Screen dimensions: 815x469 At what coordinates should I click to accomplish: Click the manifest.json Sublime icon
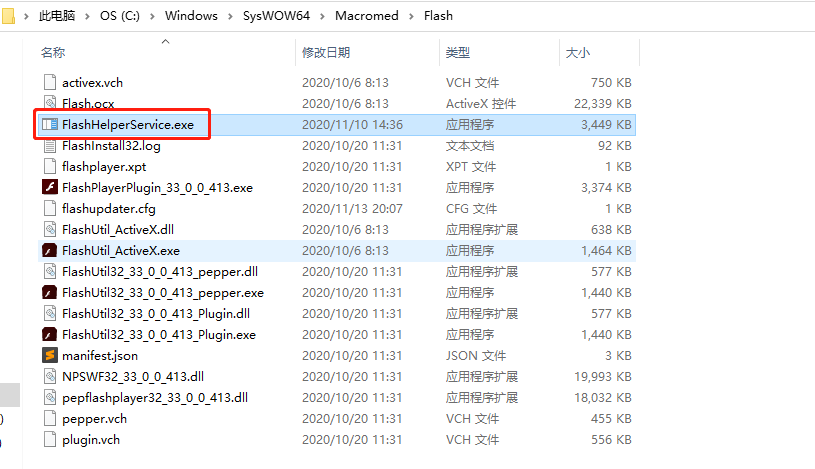coord(50,355)
